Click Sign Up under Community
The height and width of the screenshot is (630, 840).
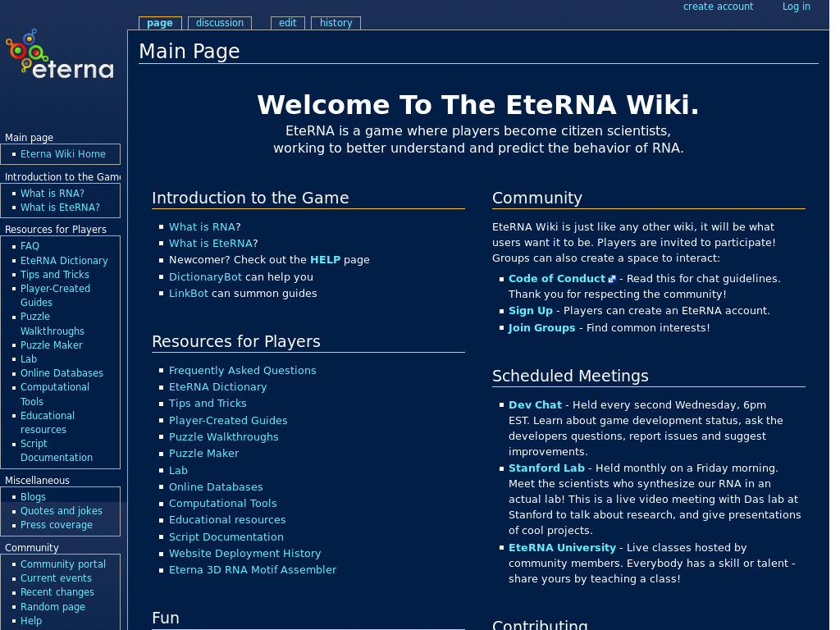(531, 311)
